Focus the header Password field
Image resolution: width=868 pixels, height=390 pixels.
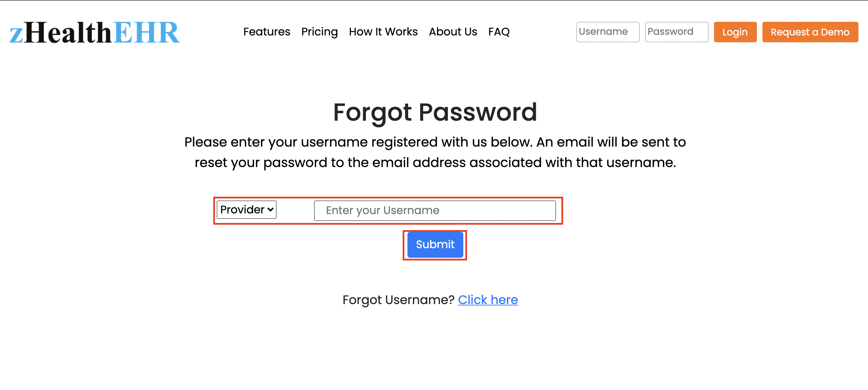(x=676, y=32)
